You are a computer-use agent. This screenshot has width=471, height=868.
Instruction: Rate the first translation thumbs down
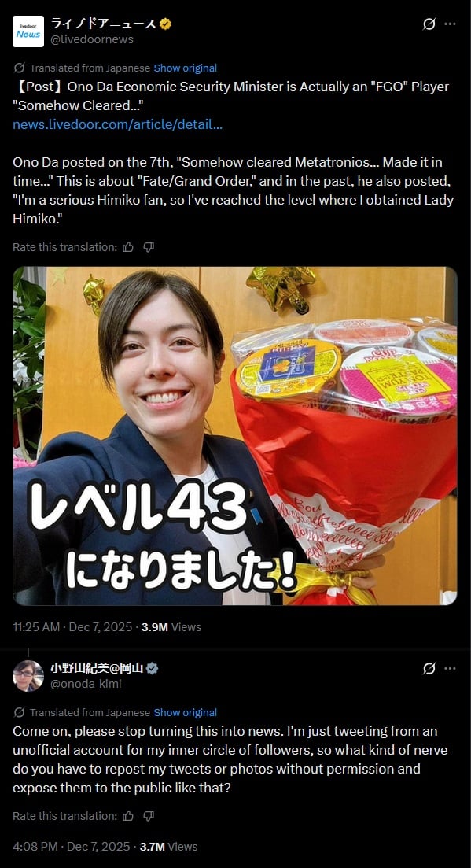(148, 247)
